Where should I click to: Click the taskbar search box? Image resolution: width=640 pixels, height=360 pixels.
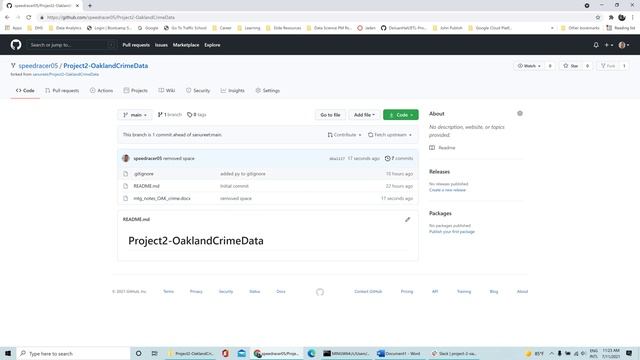coord(73,353)
